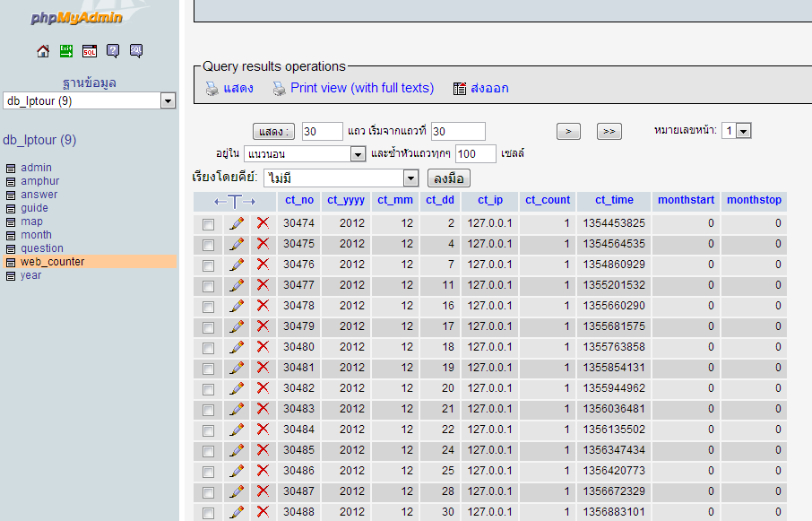
Task: Click the แสดง print view link
Action: point(238,88)
